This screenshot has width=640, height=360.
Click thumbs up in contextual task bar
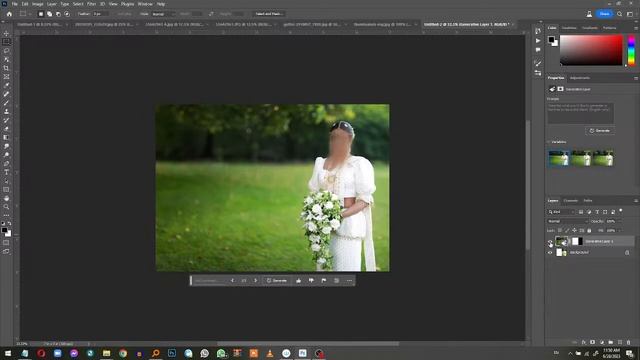click(x=298, y=280)
